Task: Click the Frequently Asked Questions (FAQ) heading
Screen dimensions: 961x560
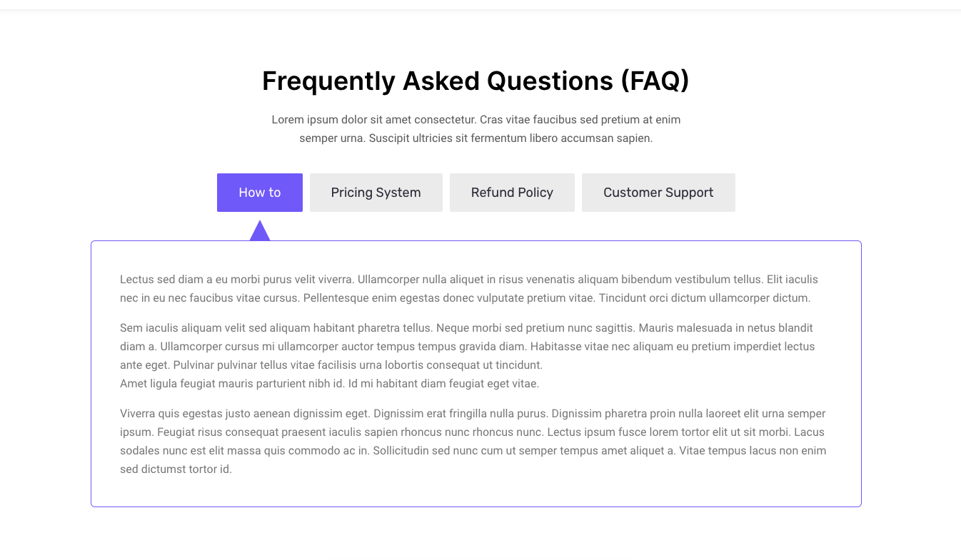Action: tap(476, 81)
